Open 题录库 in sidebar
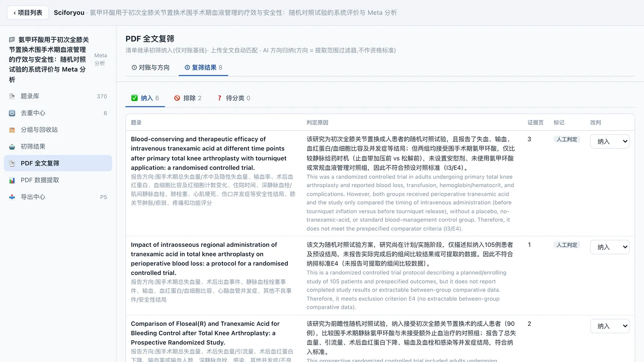This screenshot has width=644, height=362. point(58,96)
